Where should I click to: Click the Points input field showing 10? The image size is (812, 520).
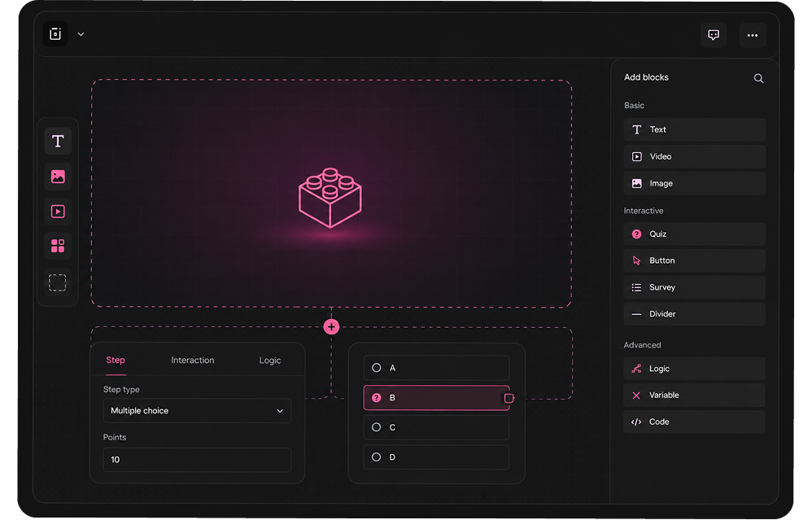pos(197,460)
